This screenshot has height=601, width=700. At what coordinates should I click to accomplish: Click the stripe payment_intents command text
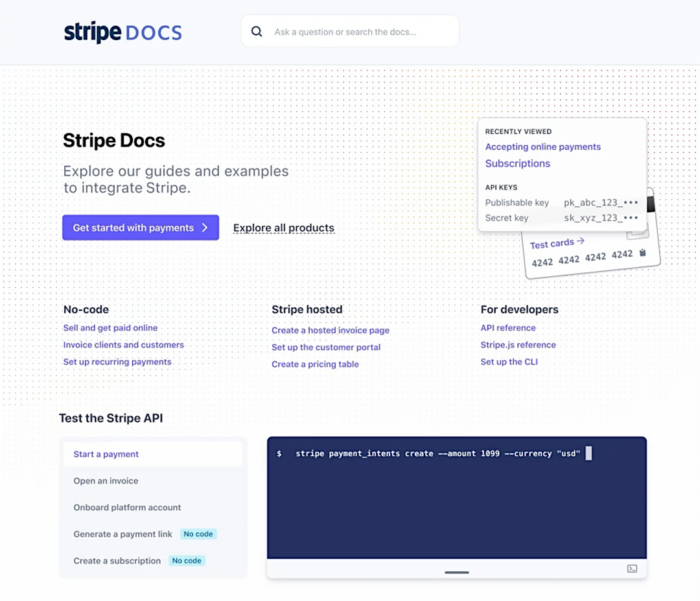(438, 454)
